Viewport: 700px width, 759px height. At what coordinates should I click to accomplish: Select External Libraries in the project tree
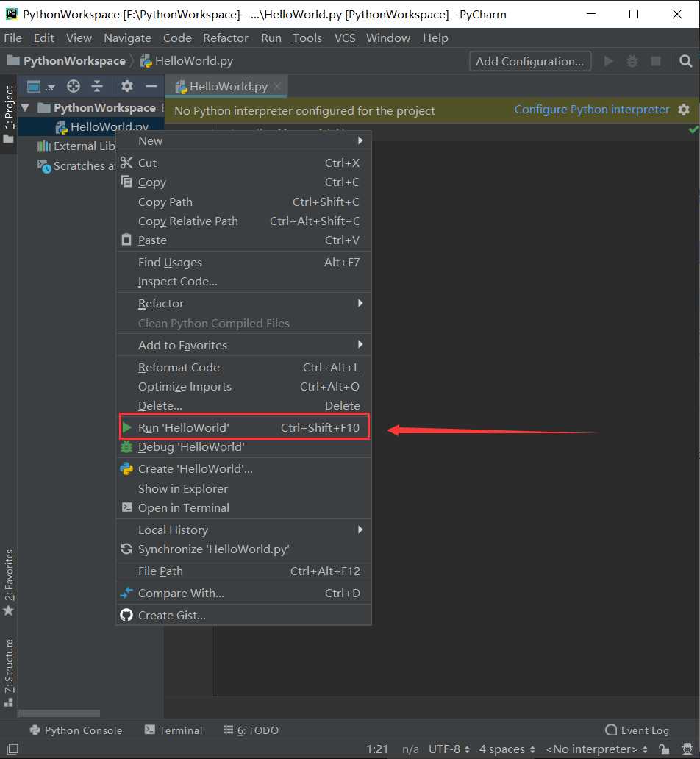76,146
